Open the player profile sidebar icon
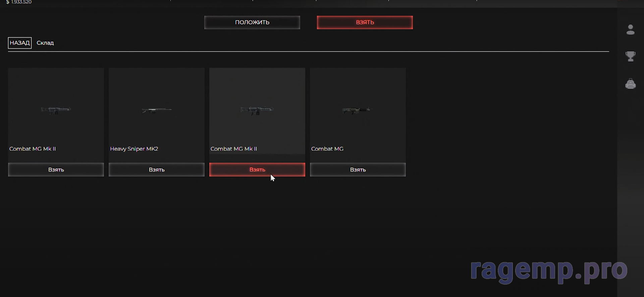The height and width of the screenshot is (297, 644). click(x=630, y=30)
